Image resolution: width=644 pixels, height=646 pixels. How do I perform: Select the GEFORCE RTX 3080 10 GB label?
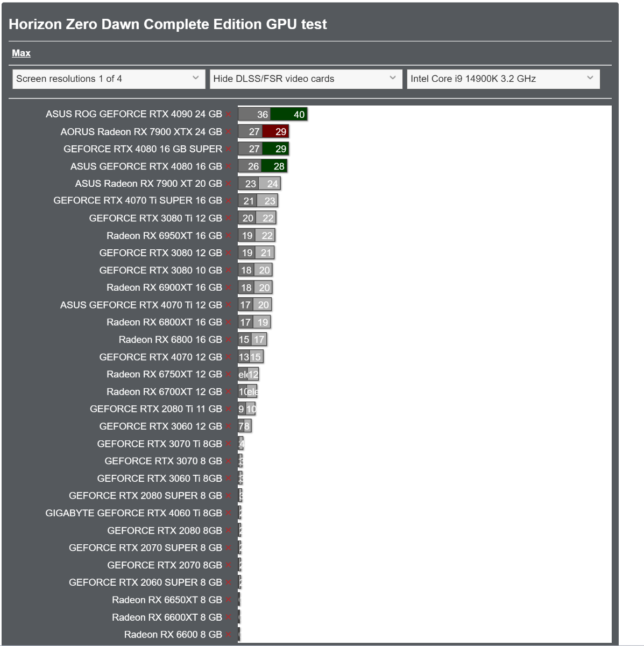161,270
